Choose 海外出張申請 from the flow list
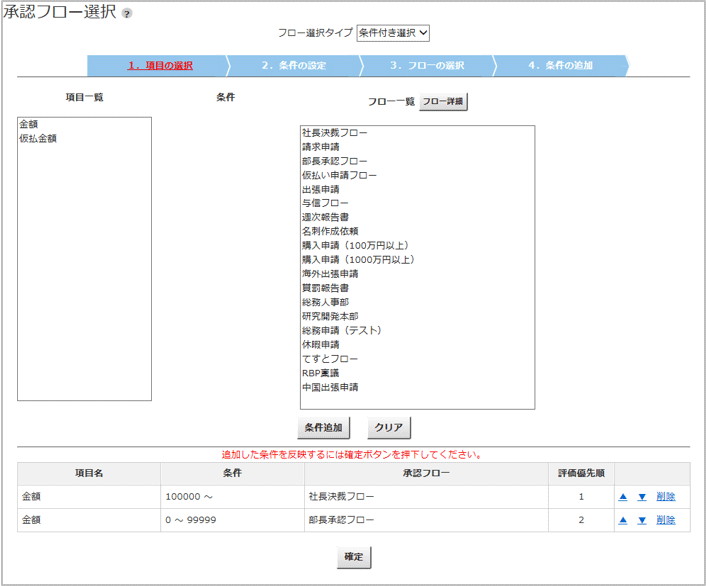Screen dimensions: 706x586 330,274
